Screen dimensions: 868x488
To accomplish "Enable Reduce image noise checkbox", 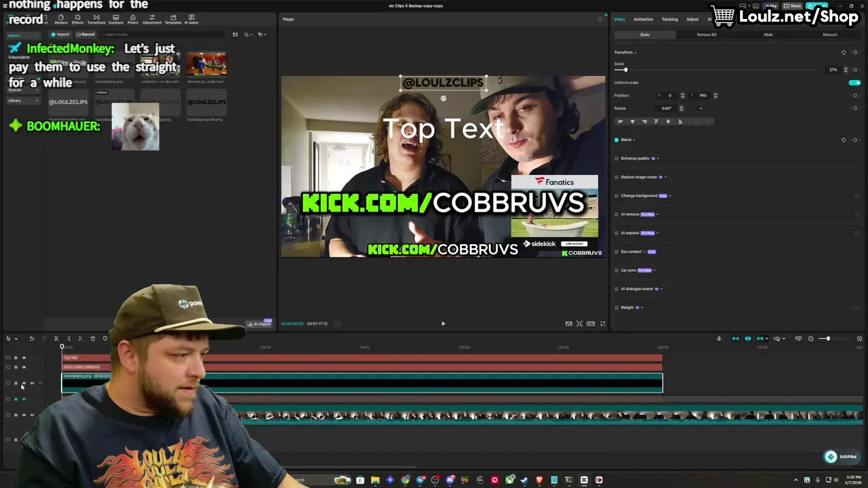I will tap(616, 177).
